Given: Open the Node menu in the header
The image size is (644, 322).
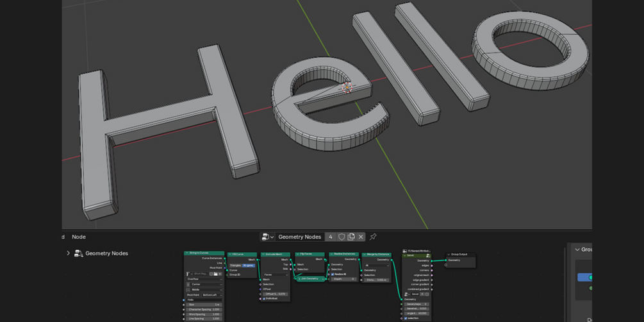Looking at the screenshot, I should coord(79,237).
